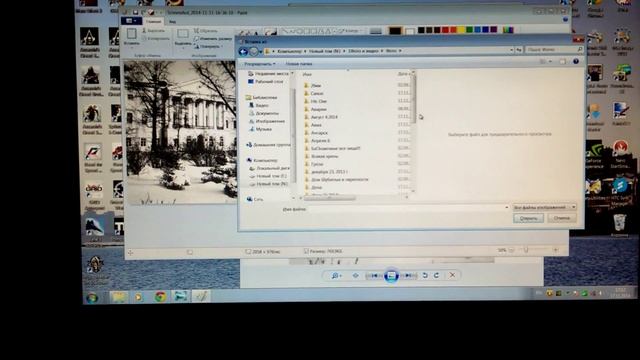640x360 pixels.
Task: Open the rainbow edit colors button
Action: coord(508,30)
